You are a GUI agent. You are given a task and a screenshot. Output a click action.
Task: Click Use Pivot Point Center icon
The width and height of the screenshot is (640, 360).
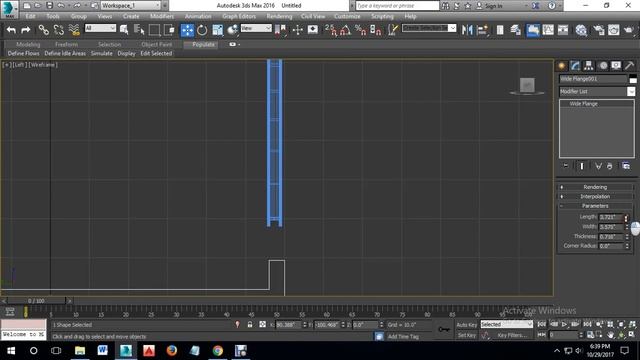pyautogui.click(x=280, y=30)
